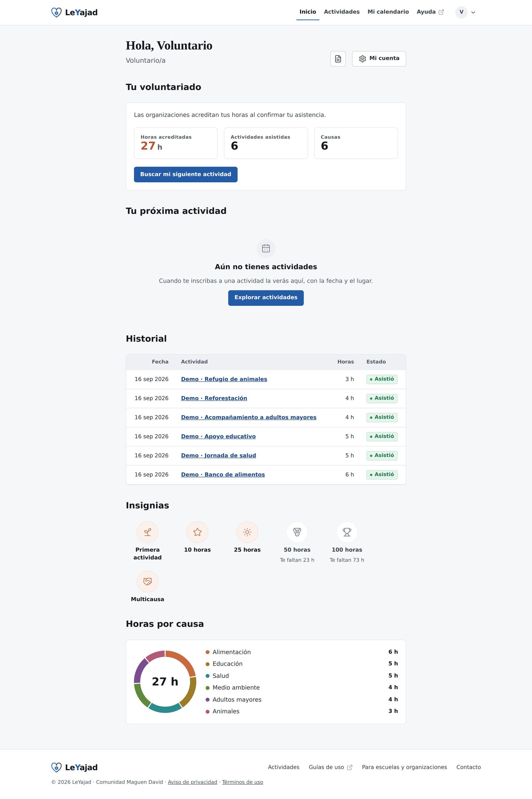Open the document report icon button
Image resolution: width=532 pixels, height=799 pixels.
(338, 59)
